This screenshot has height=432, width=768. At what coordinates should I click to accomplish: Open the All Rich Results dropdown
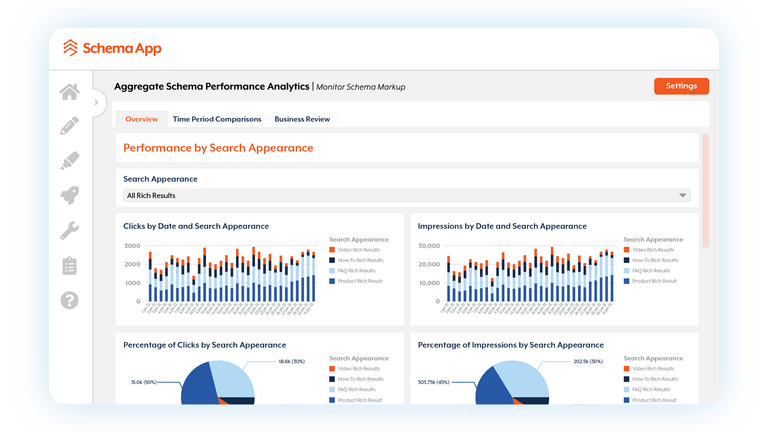407,195
